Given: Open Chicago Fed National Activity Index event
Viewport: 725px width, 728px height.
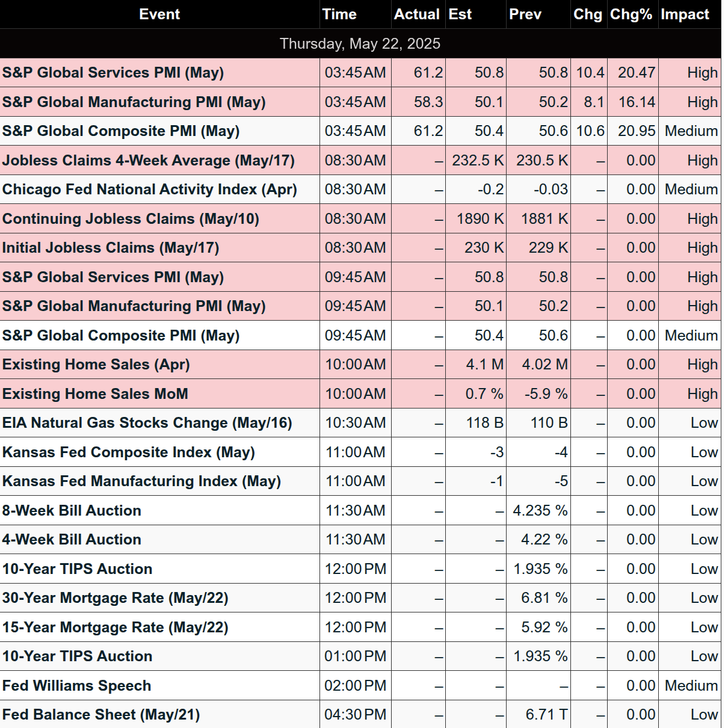Looking at the screenshot, I should (150, 190).
